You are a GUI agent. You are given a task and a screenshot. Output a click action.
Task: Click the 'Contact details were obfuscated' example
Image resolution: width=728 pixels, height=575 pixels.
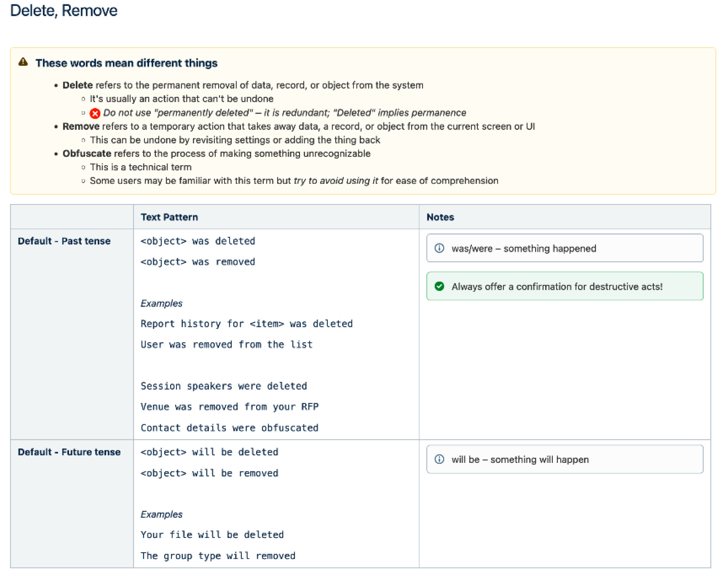[x=229, y=428]
